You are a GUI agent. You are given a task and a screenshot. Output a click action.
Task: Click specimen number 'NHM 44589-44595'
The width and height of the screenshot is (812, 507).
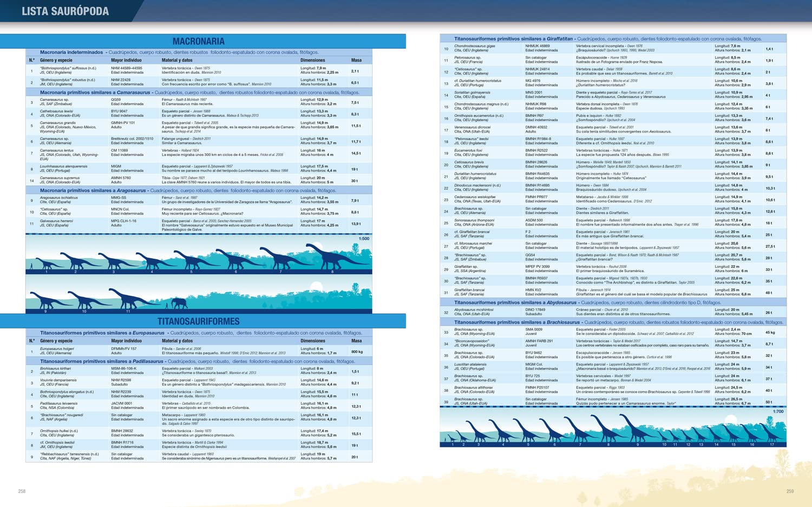point(127,68)
